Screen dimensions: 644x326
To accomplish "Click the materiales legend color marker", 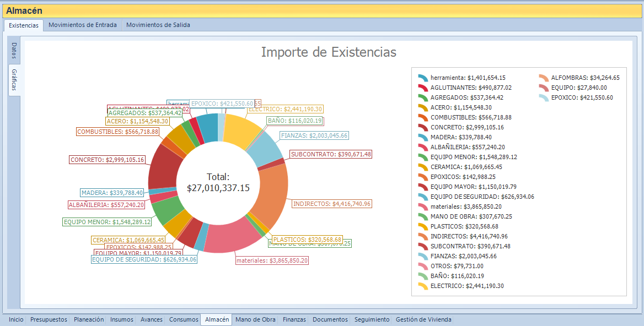I will (x=423, y=207).
